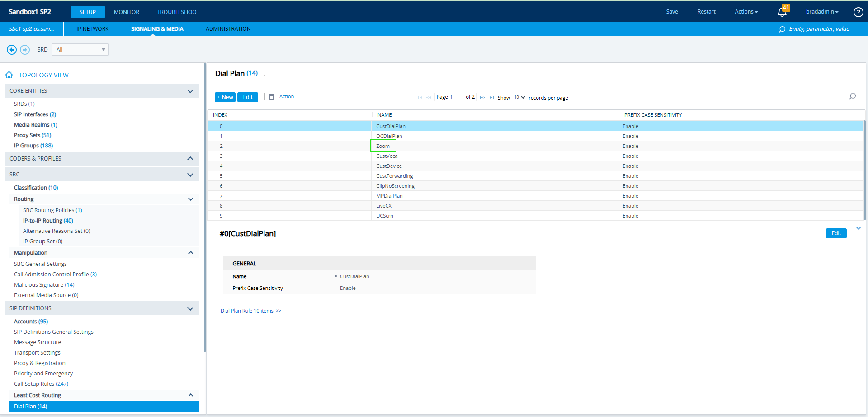
Task: Collapse the Routing subsection
Action: (191, 199)
